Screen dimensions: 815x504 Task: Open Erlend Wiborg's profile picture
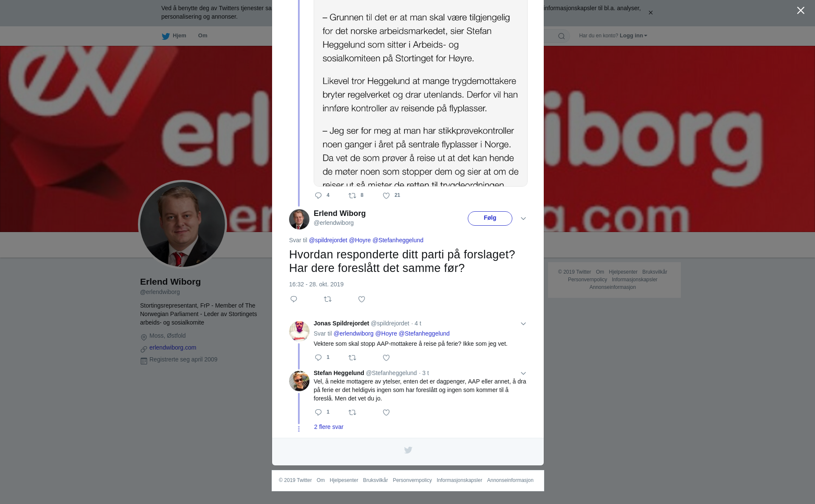[x=183, y=224]
